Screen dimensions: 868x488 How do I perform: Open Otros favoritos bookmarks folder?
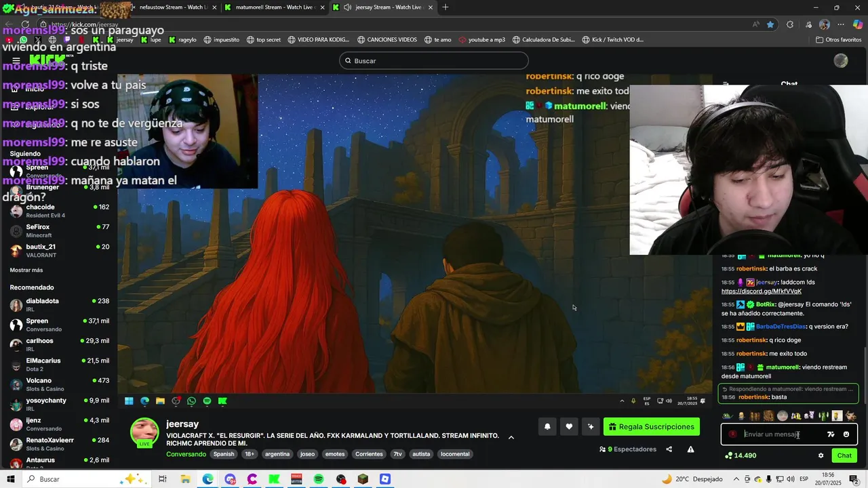coord(838,39)
